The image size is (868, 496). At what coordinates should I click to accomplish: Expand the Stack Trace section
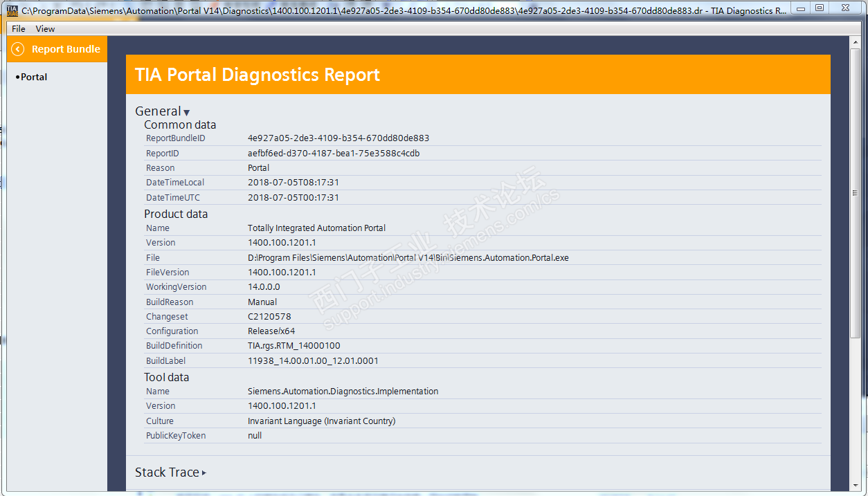click(170, 472)
